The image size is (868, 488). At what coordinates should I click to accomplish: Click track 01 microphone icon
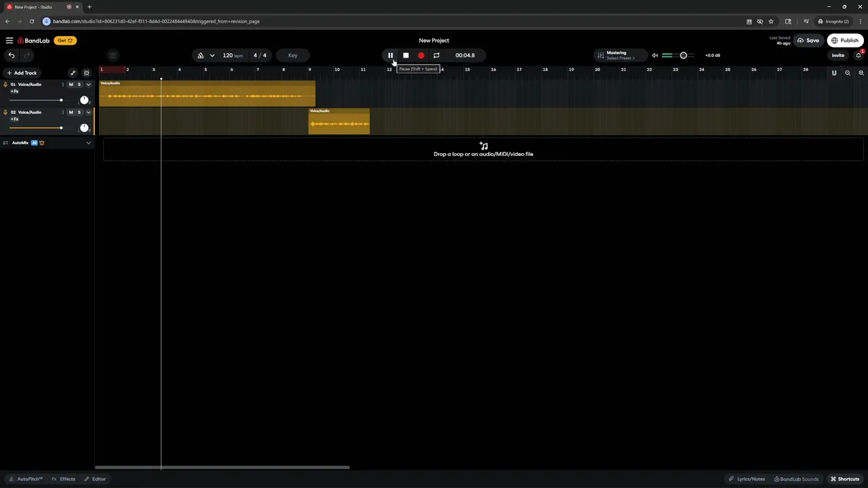[x=5, y=85]
